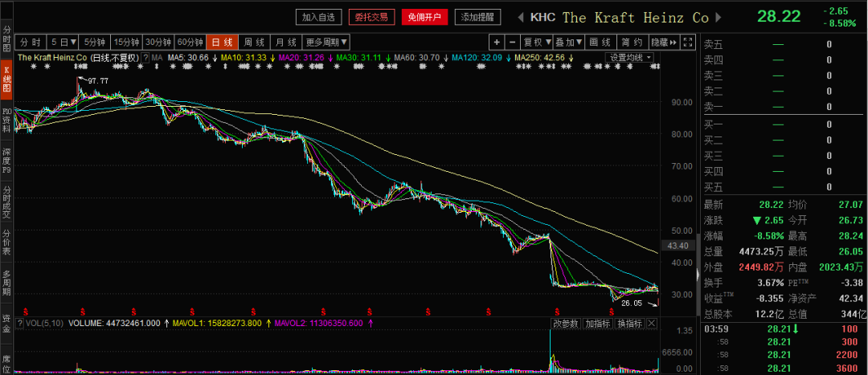This screenshot has width=868, height=375.
Task: Open the 5日 multi-day dropdown
Action: (63, 42)
